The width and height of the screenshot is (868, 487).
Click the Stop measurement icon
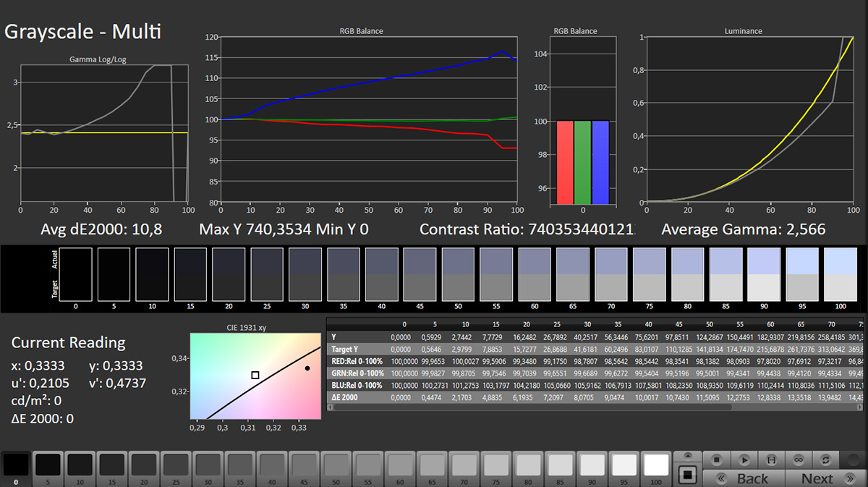tap(716, 459)
